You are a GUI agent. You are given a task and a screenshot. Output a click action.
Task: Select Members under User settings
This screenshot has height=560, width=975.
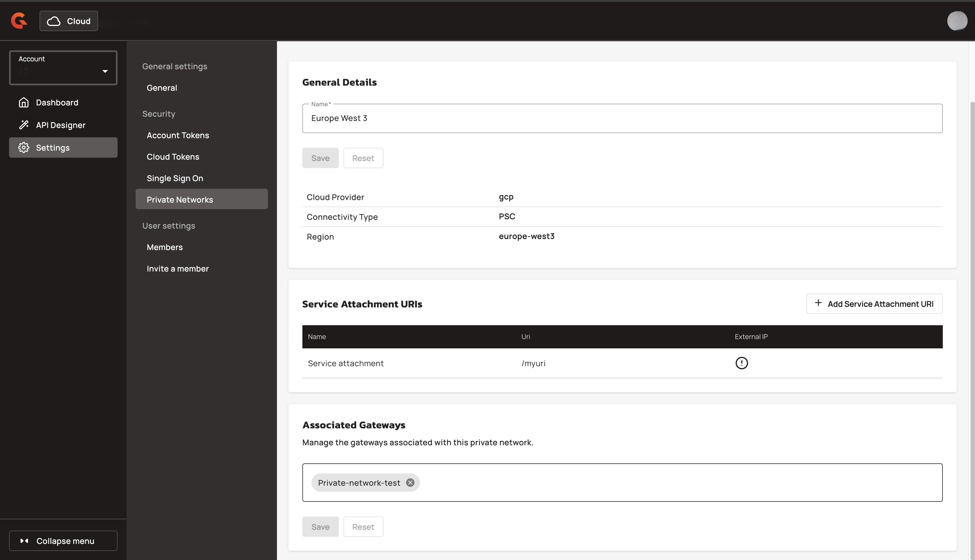(164, 247)
